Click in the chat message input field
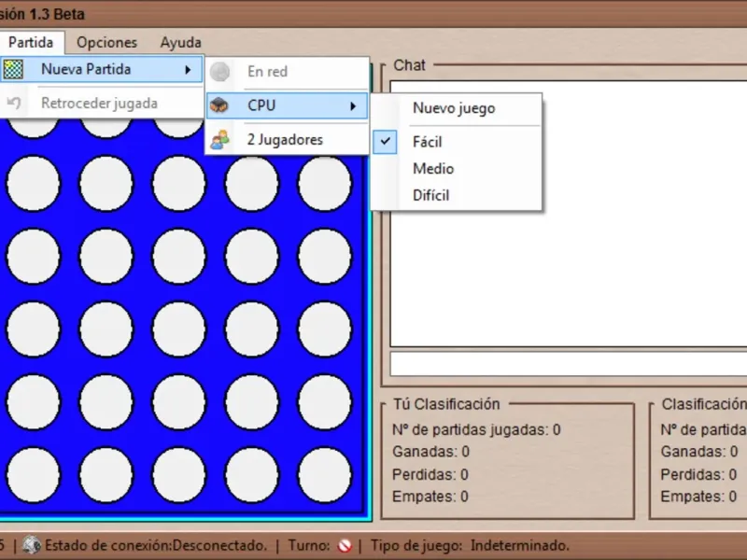The image size is (747, 560). pyautogui.click(x=569, y=364)
